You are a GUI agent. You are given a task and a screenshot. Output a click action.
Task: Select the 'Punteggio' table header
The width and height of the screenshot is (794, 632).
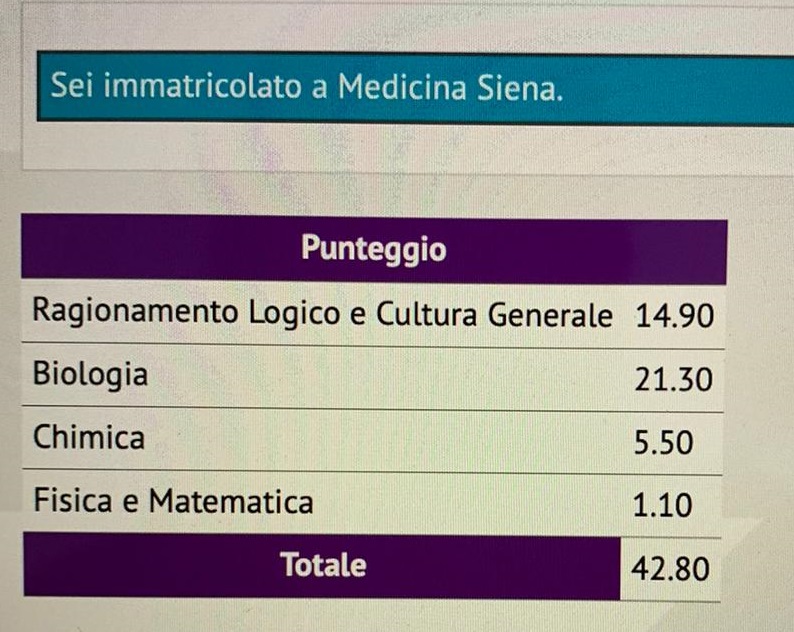click(374, 248)
